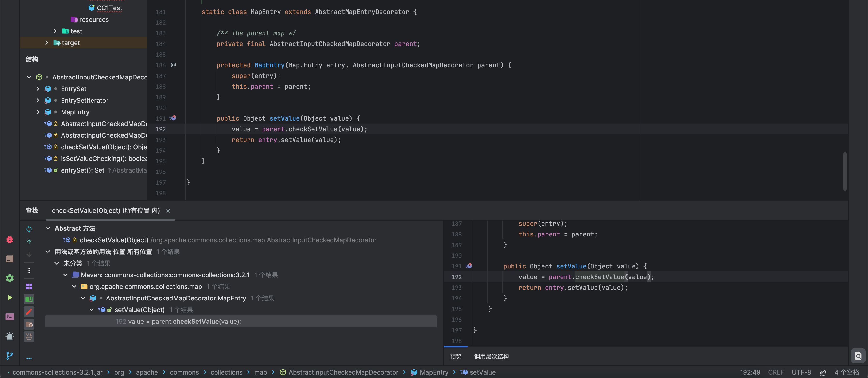Expand the MapEntry structure node
The height and width of the screenshot is (378, 868).
tap(38, 112)
